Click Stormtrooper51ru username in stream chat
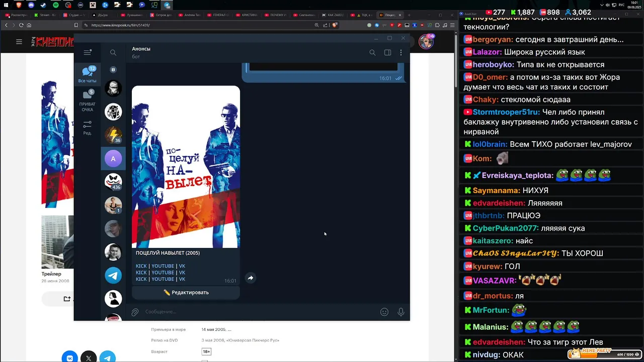Screen dimensions: 644x362 [x=506, y=112]
